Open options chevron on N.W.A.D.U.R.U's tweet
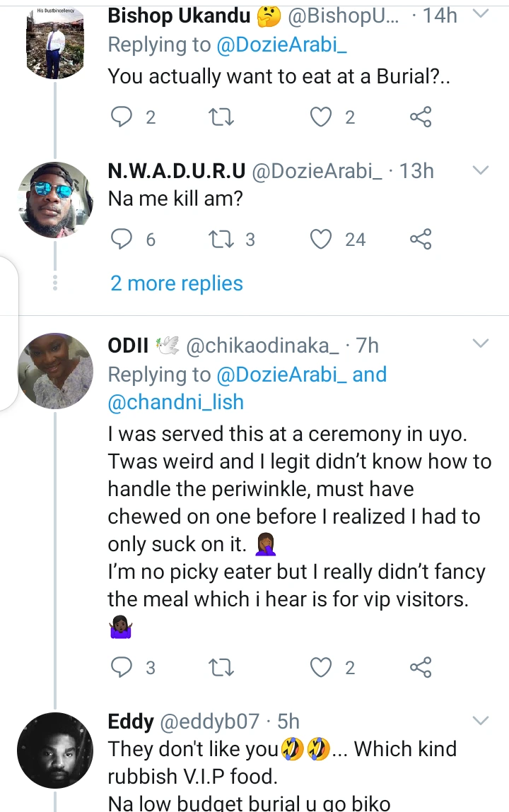Image resolution: width=509 pixels, height=812 pixels. pyautogui.click(x=480, y=170)
